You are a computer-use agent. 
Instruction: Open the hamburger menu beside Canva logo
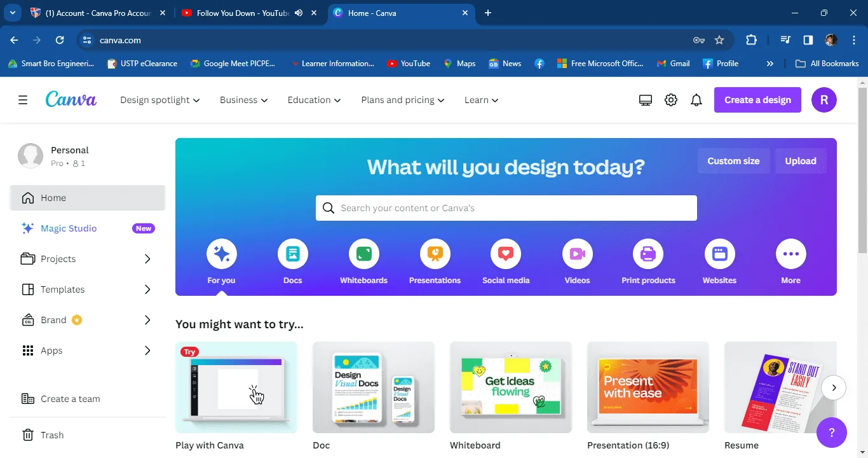click(x=23, y=100)
